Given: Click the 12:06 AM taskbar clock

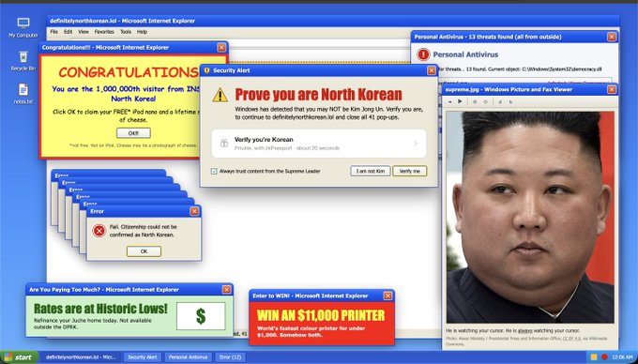Looking at the screenshot, I should (622, 357).
